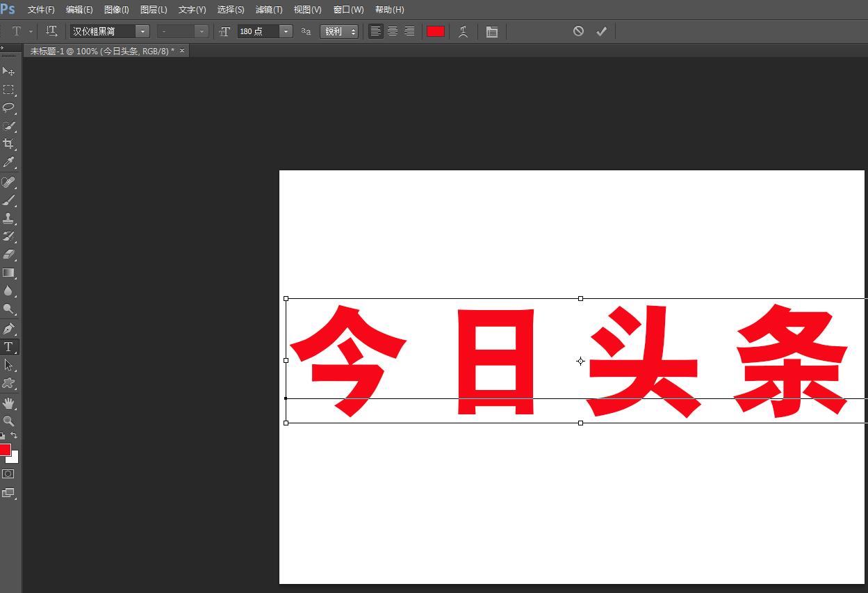Open the 图层(L) menu
Viewport: 868px width, 593px height.
pos(154,10)
